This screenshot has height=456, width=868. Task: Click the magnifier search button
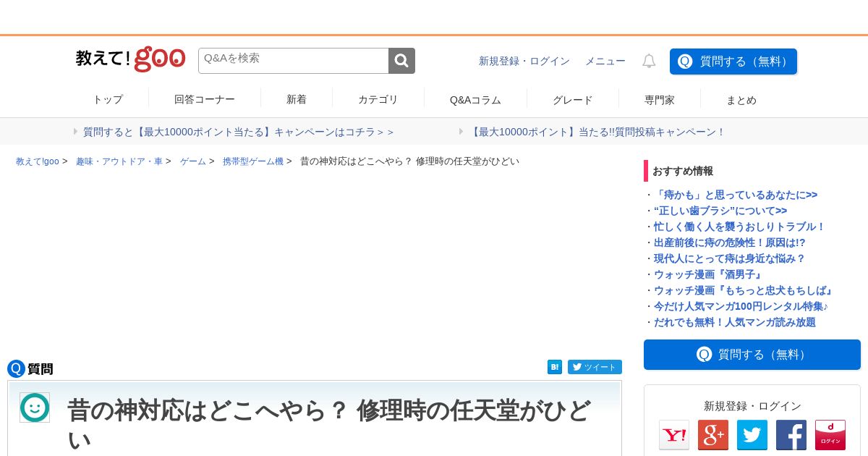click(x=402, y=61)
